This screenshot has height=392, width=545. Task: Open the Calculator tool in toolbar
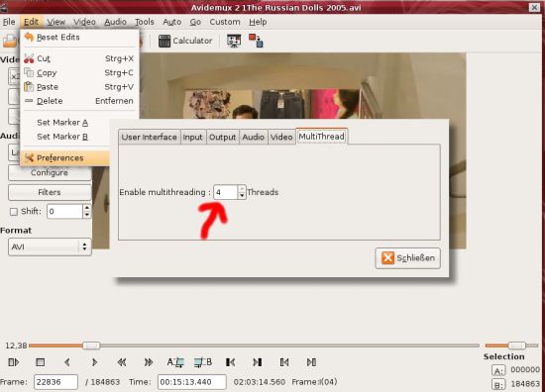coord(185,41)
